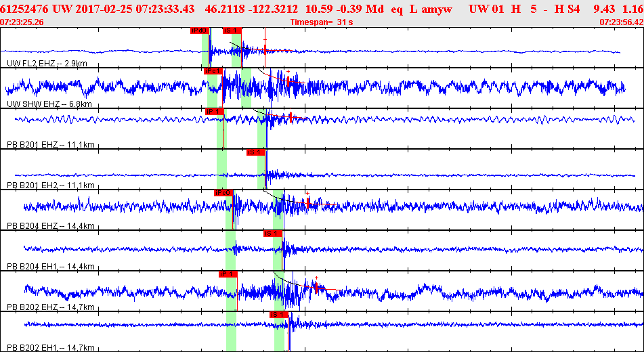Select the iS 1 pick on B204 EH1
644x352 pixels.
[x=273, y=234]
